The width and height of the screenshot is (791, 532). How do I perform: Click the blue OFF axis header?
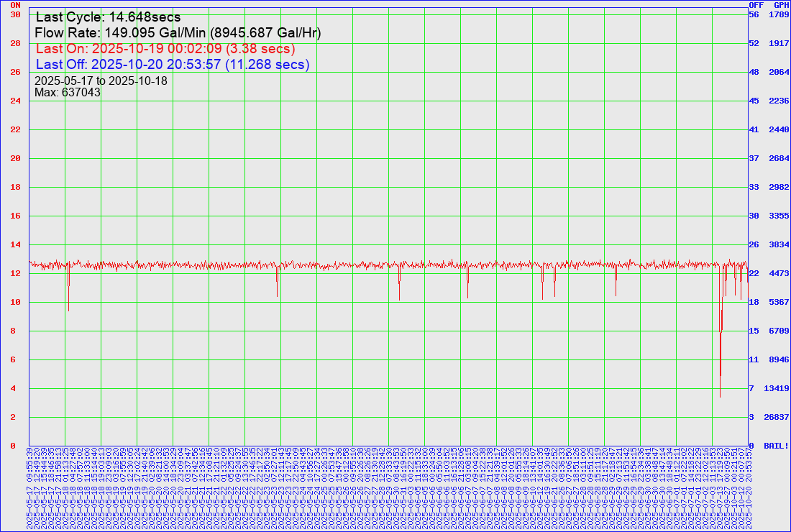[756, 4]
